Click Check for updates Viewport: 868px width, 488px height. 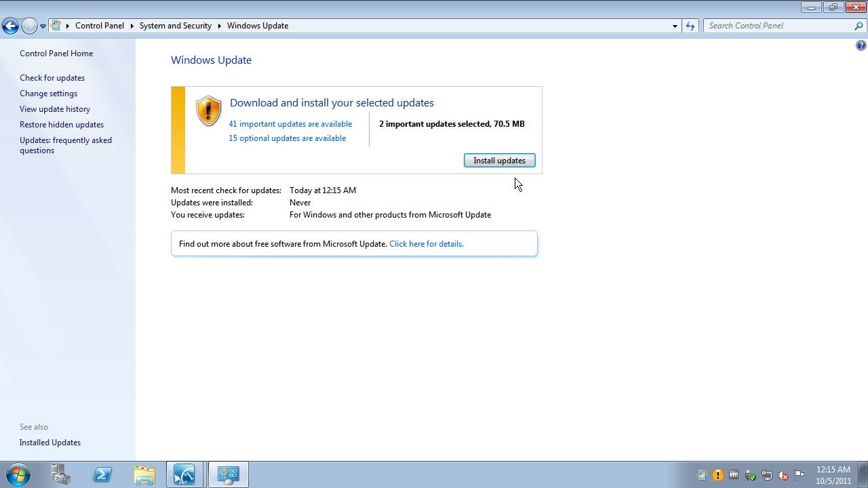point(52,78)
